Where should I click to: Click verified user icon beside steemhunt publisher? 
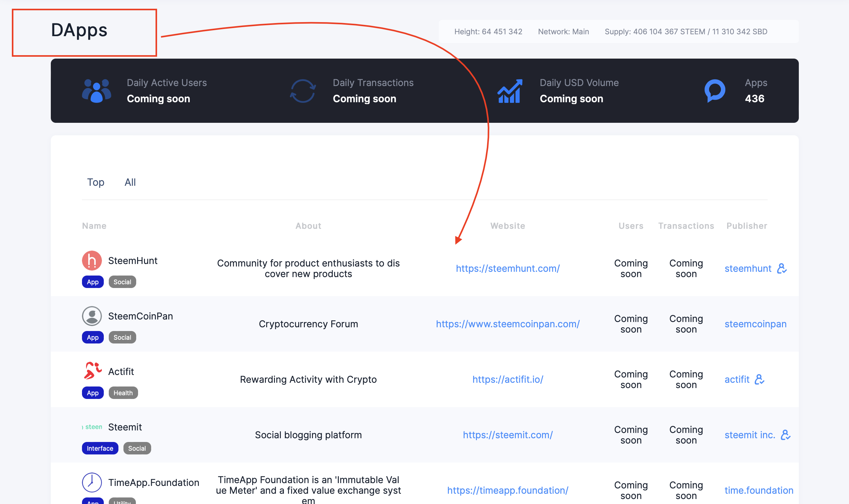pyautogui.click(x=782, y=268)
